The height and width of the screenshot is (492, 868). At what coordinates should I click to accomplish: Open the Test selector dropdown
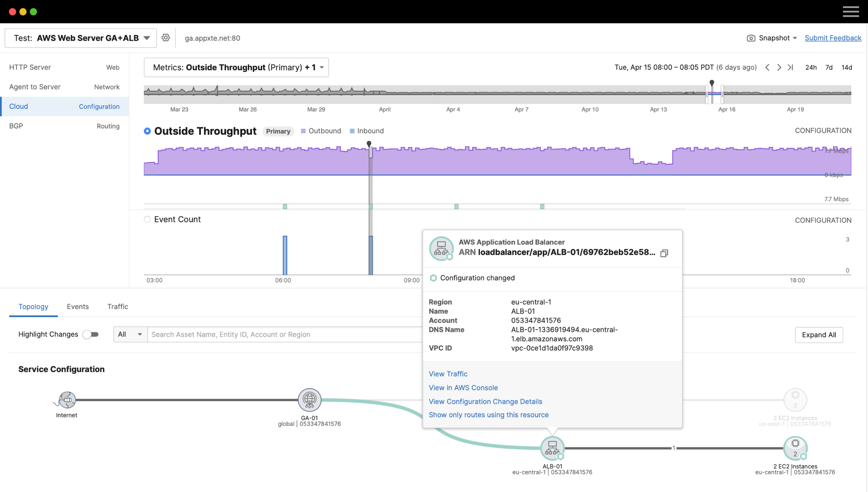(81, 38)
